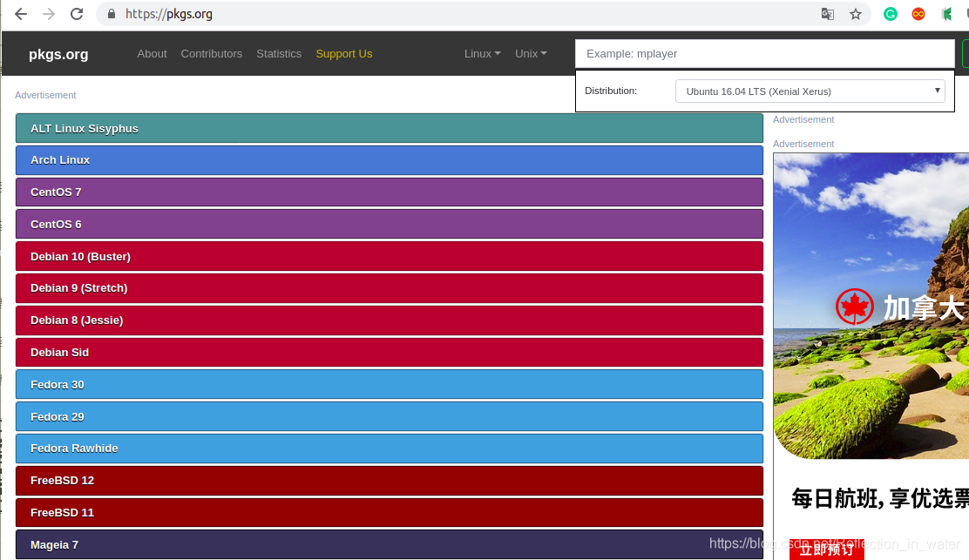Screen dimensions: 969x560
Task: Go to pkgs.org home logo
Action: pos(58,54)
